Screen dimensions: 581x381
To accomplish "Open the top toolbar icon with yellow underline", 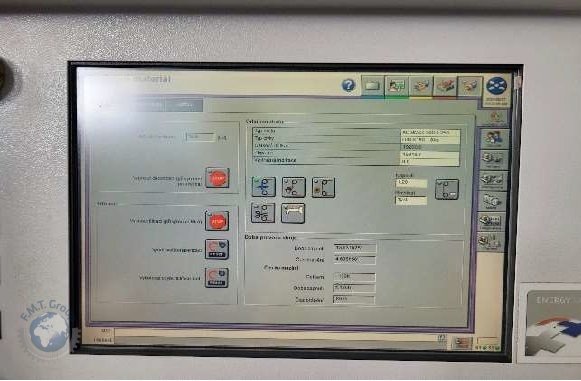I will click(421, 86).
